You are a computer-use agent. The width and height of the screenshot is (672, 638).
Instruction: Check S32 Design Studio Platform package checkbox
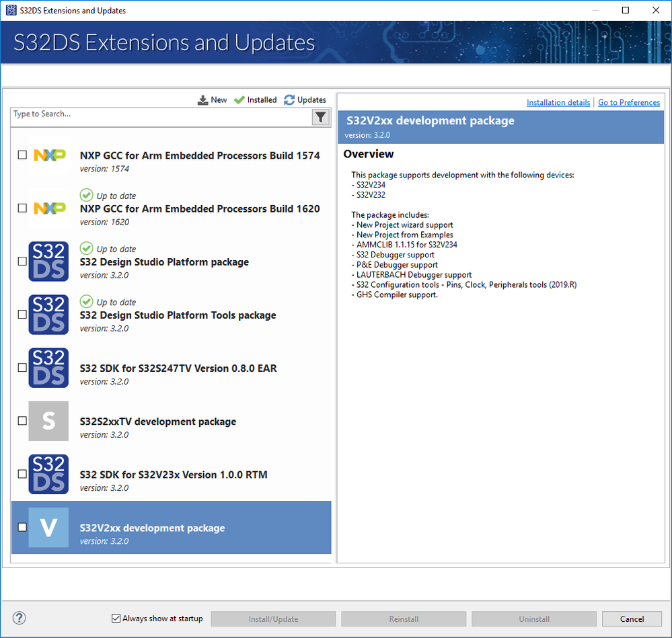click(22, 261)
